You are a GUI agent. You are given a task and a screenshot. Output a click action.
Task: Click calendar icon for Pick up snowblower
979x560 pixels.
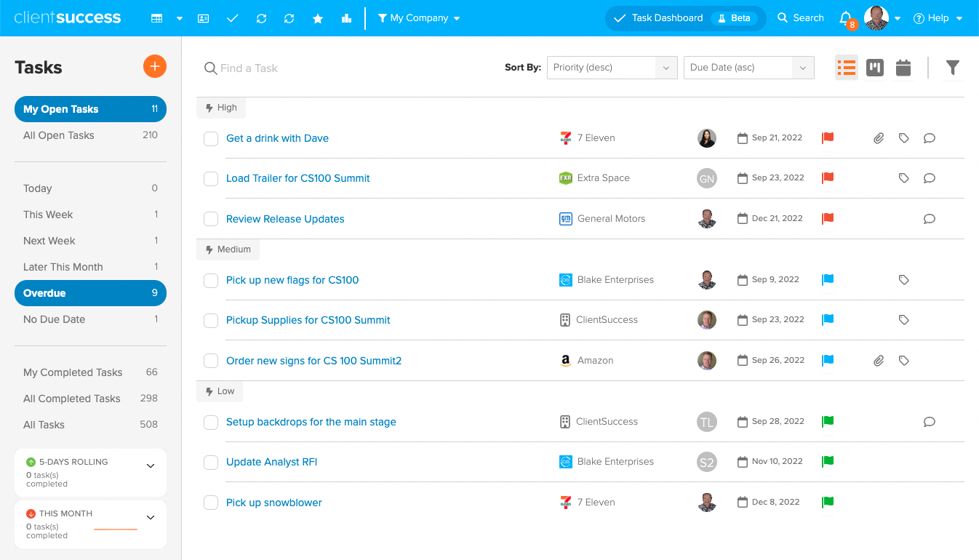(743, 502)
